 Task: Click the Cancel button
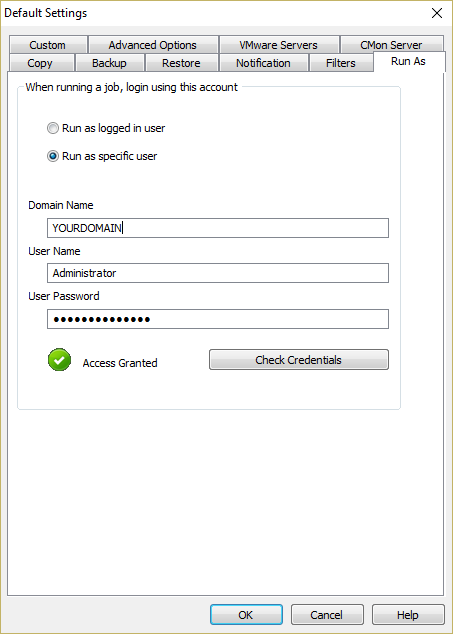[x=327, y=615]
